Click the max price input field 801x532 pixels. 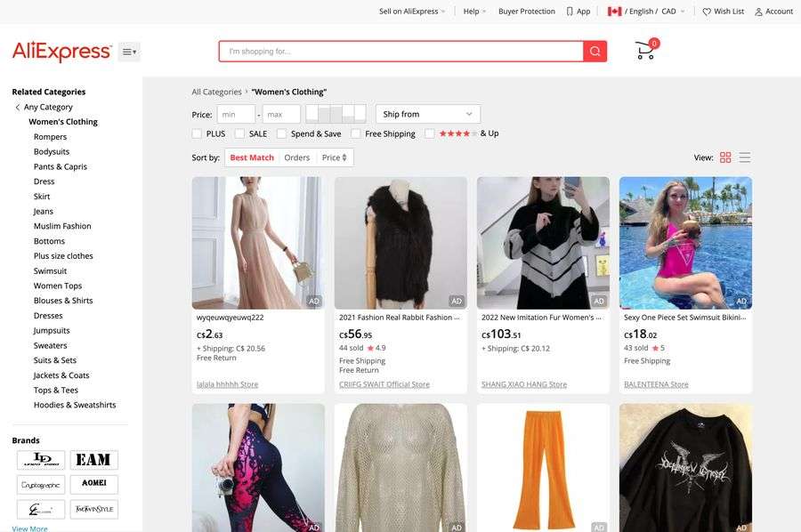pyautogui.click(x=281, y=115)
